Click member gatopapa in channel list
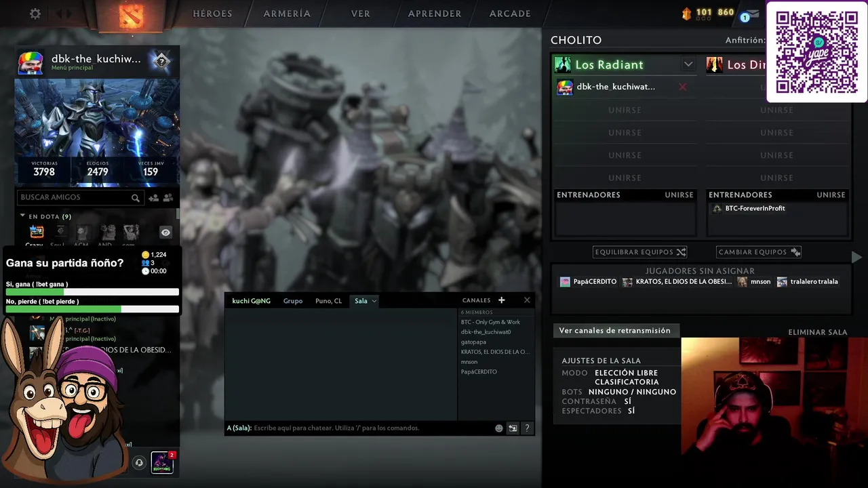Viewport: 868px width, 488px height. tap(473, 342)
